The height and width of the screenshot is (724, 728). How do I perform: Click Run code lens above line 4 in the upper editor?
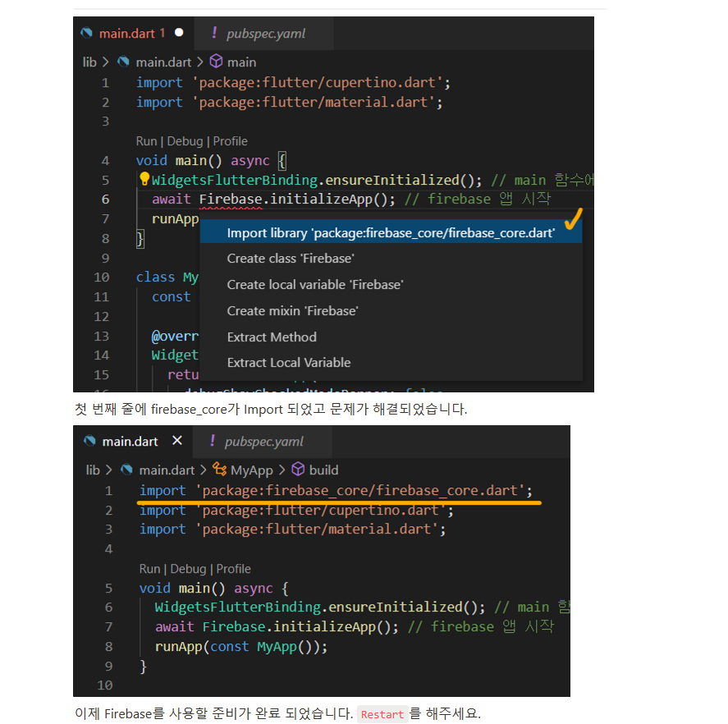146,141
